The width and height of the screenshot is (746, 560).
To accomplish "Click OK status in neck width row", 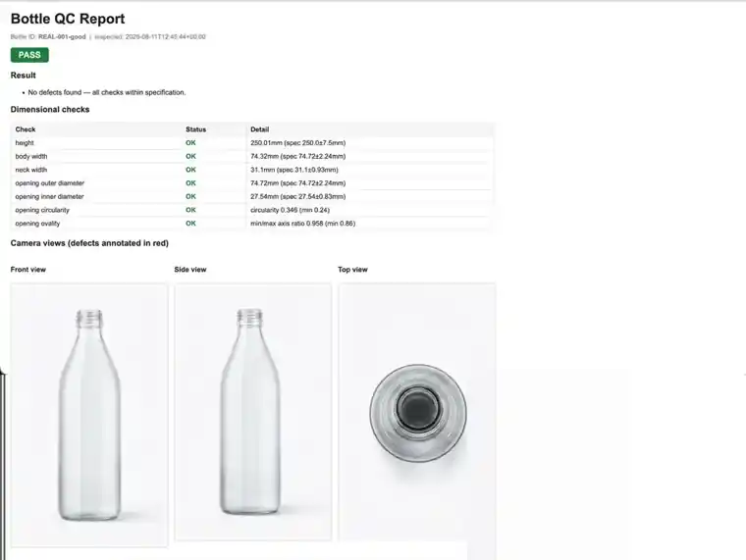I will pos(190,170).
